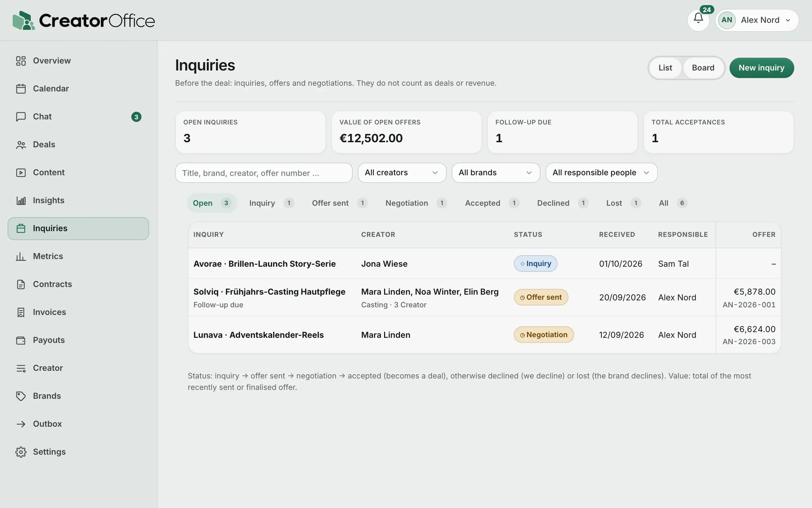The height and width of the screenshot is (508, 812).
Task: Focus the title, brand, creator search field
Action: click(x=264, y=173)
